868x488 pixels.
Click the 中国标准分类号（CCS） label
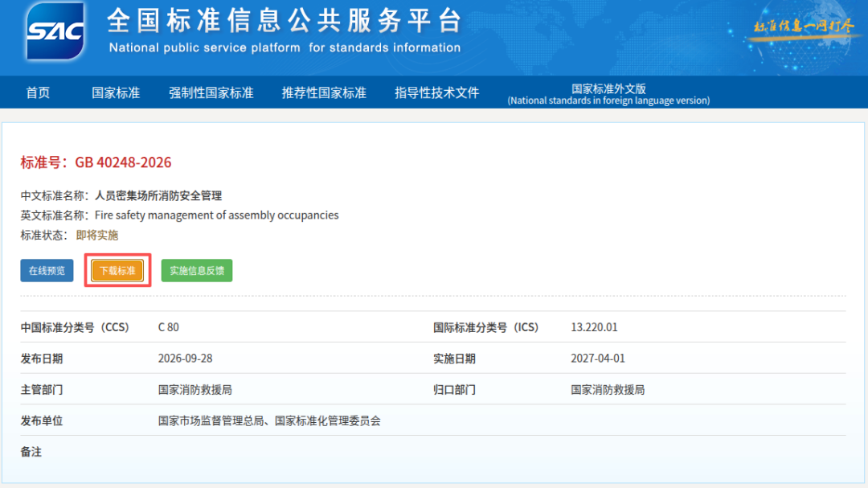click(75, 327)
